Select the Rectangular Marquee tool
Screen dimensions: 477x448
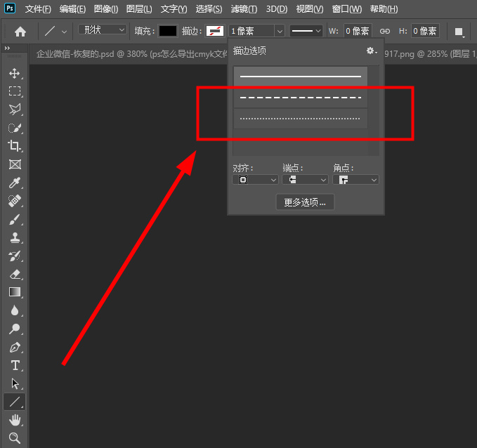tap(14, 91)
